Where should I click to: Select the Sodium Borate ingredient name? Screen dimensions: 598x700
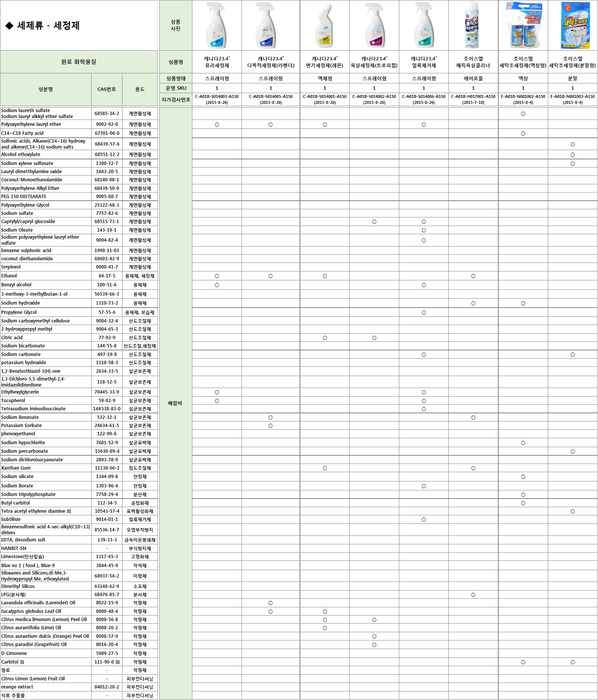pos(17,486)
